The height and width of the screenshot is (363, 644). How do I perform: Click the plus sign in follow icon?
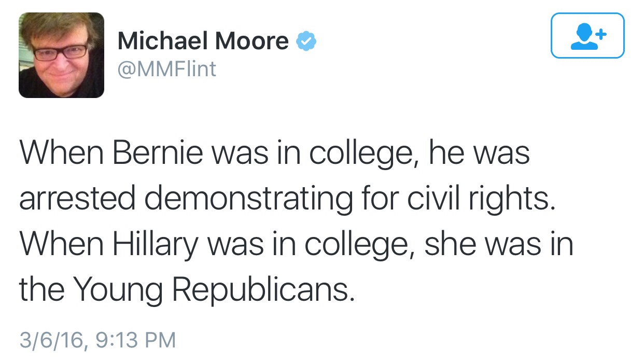(600, 35)
